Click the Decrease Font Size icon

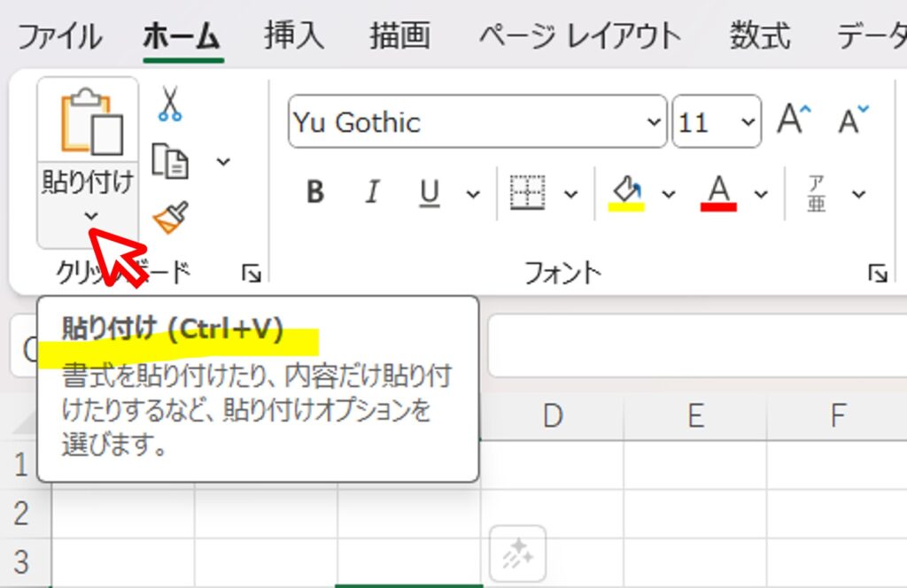coord(854,120)
